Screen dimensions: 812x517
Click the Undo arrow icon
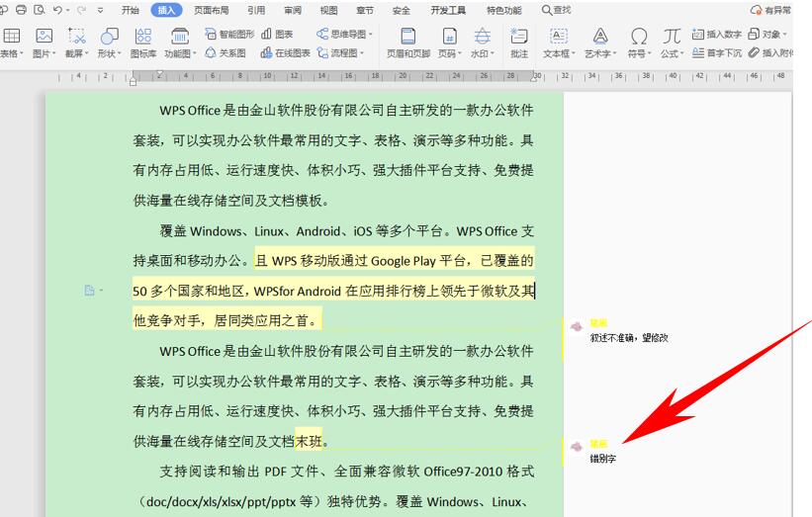pyautogui.click(x=57, y=10)
